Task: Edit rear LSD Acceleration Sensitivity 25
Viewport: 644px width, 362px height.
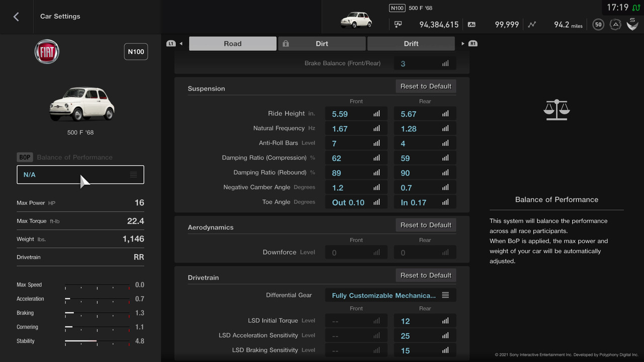Action: pos(425,335)
